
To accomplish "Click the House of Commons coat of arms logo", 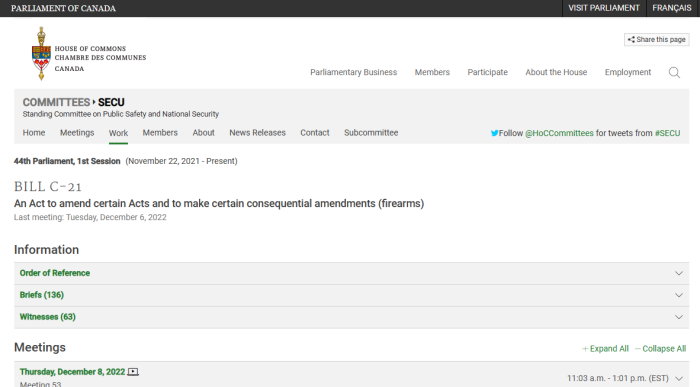I will click(x=41, y=54).
